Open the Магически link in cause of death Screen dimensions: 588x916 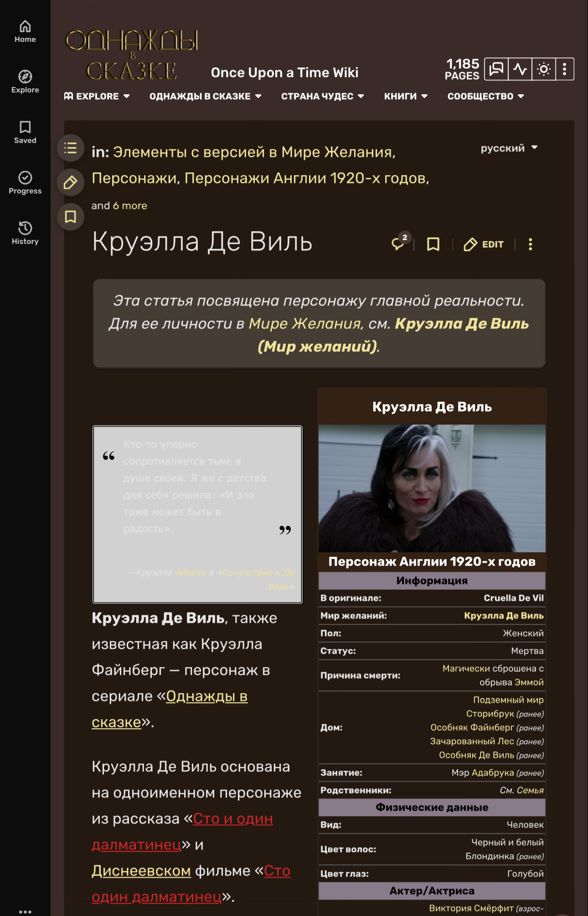point(466,668)
